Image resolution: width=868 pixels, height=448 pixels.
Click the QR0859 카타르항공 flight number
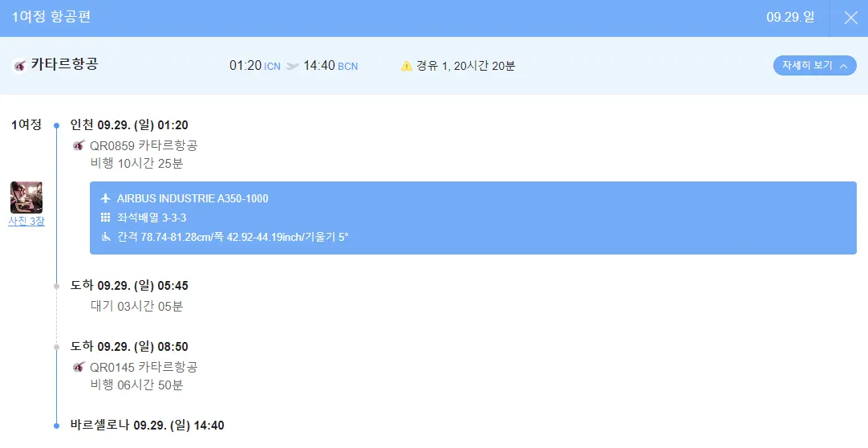pyautogui.click(x=144, y=145)
